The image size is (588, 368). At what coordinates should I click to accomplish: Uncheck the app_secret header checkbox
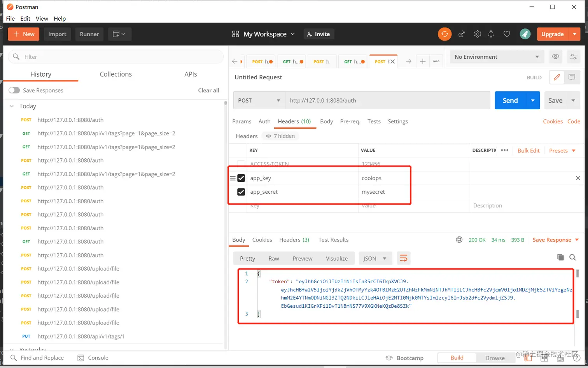pyautogui.click(x=241, y=192)
